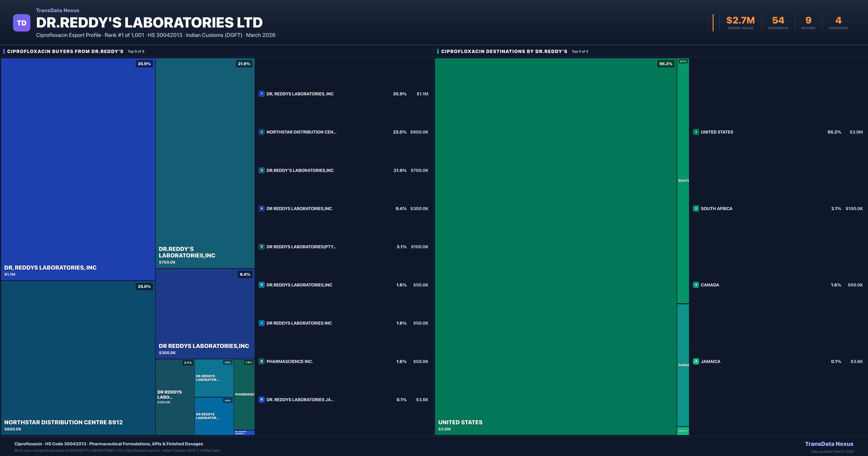Click rank 2 badge for Northstar Distribution

261,132
